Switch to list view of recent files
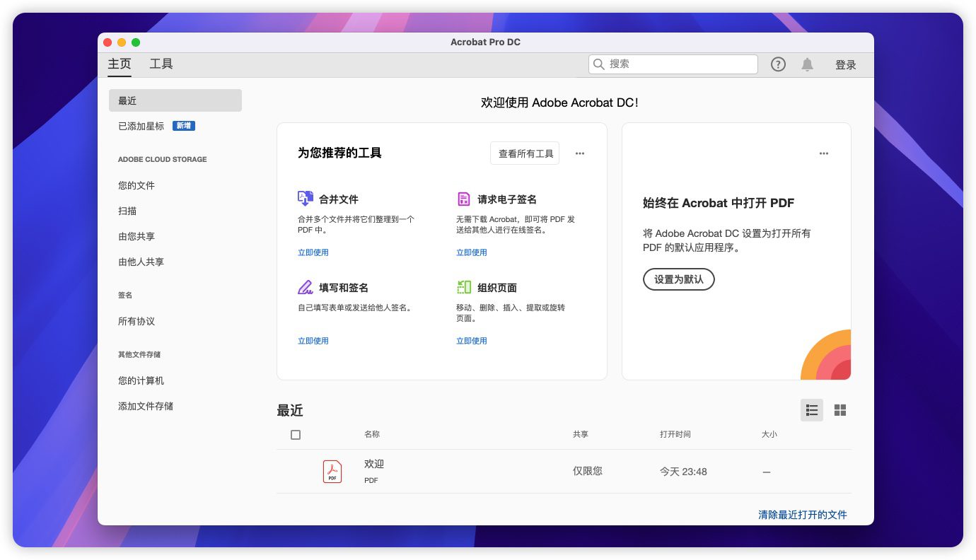Screen dimensions: 976x560 812,410
